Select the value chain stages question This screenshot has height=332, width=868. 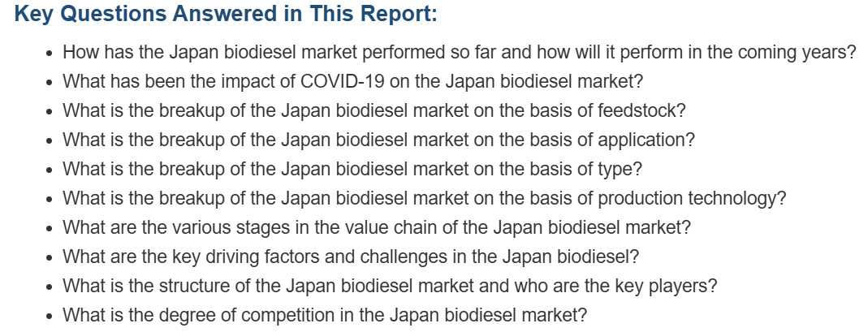pos(377,227)
